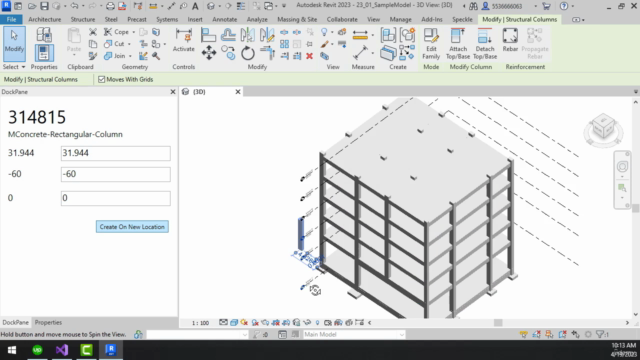The width and height of the screenshot is (640, 360).
Task: Open Type Properties icon in Properties panel
Action: click(44, 35)
